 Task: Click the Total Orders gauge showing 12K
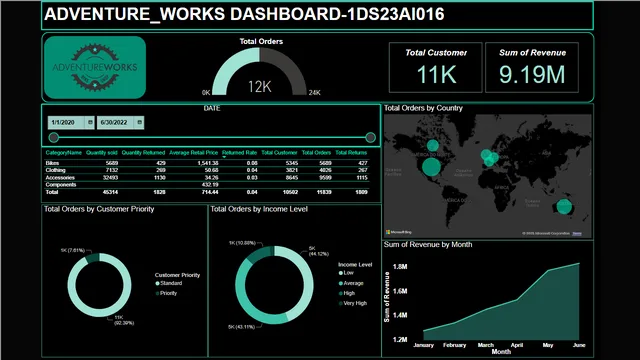(x=260, y=71)
